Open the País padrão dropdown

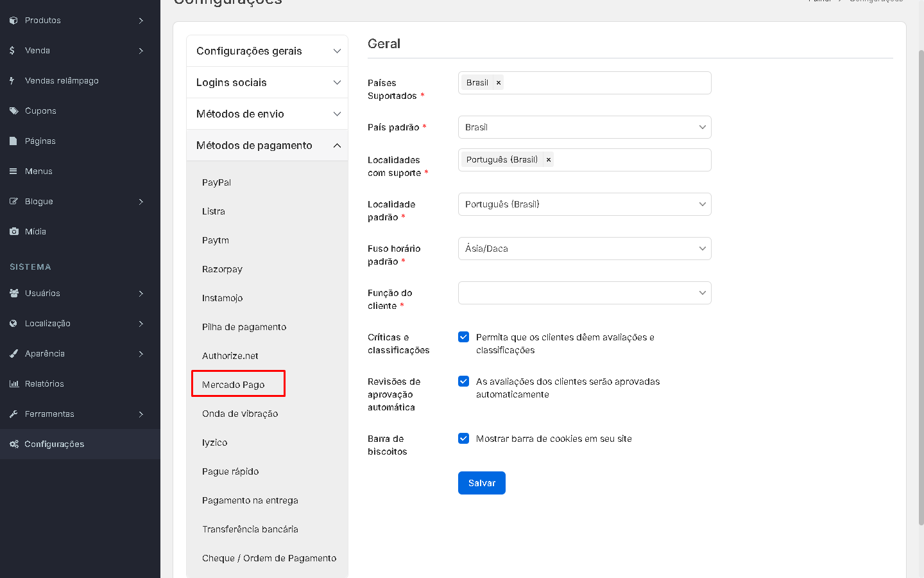pyautogui.click(x=584, y=127)
